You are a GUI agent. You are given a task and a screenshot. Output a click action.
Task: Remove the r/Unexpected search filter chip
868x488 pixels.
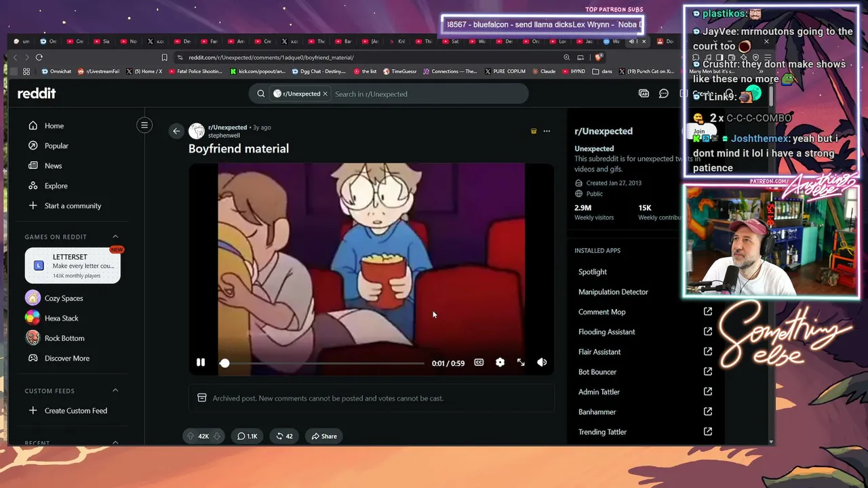click(325, 94)
